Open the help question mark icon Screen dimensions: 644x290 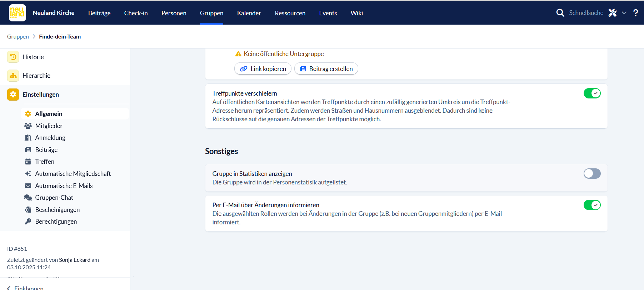pyautogui.click(x=635, y=13)
